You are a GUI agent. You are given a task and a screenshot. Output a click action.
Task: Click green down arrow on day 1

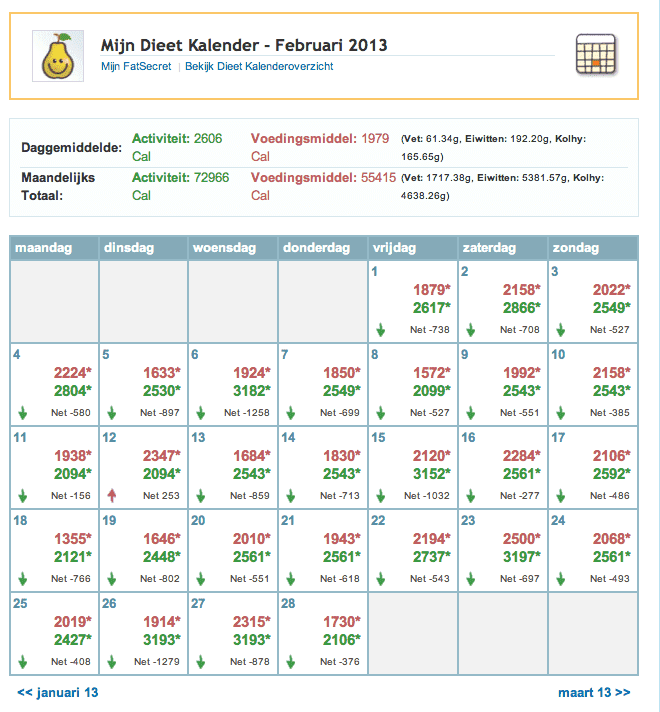381,330
